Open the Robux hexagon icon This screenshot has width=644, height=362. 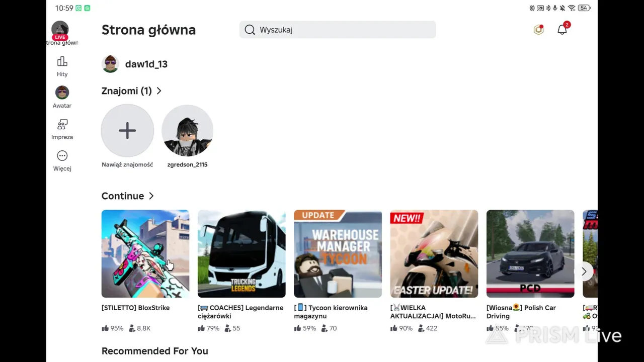[x=538, y=30]
